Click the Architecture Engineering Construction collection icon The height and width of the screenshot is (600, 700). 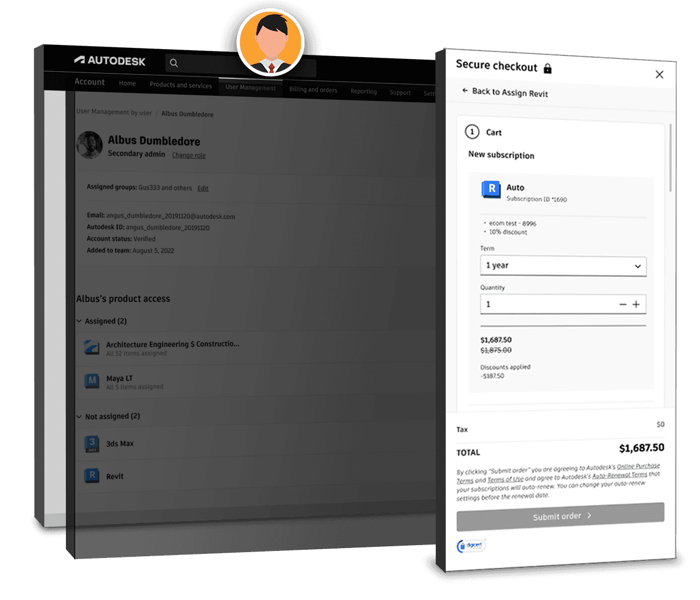coord(92,348)
